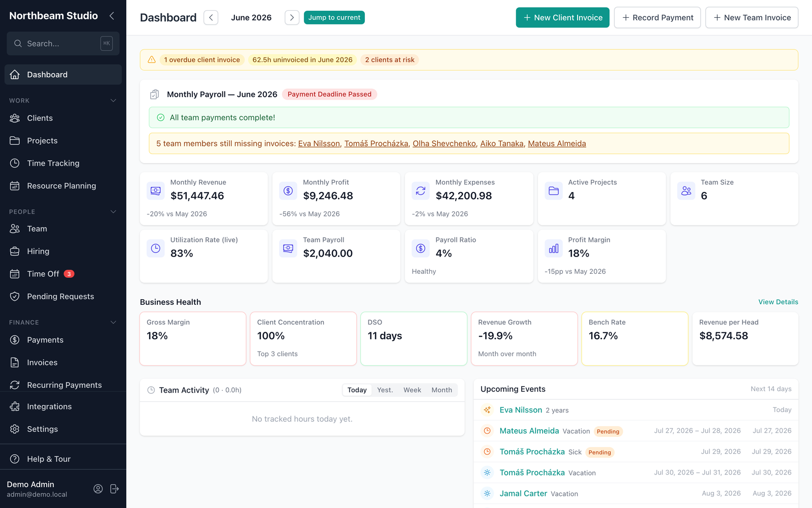The width and height of the screenshot is (812, 508).
Task: Click the Monthly Profit dollar icon
Action: pos(288,190)
